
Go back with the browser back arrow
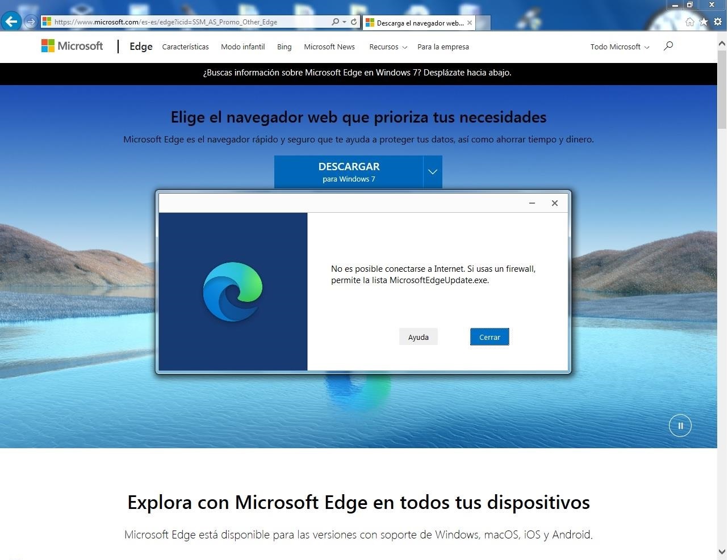pos(11,22)
